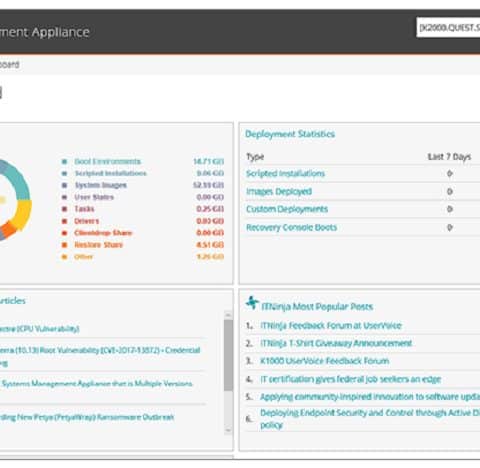Click the articles list scrollbar thumb
Viewport: 480px width, 468px height.
tap(228, 356)
